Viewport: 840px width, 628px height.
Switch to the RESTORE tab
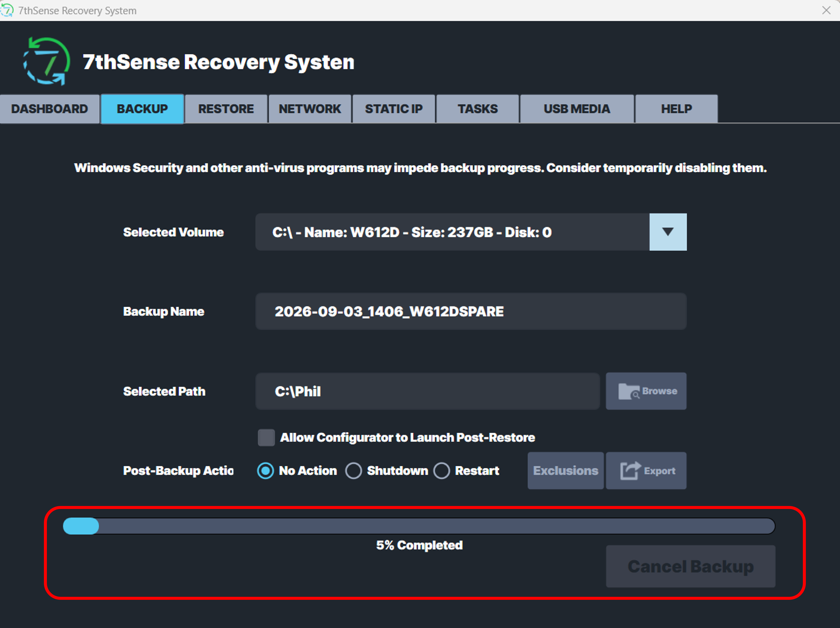point(226,109)
